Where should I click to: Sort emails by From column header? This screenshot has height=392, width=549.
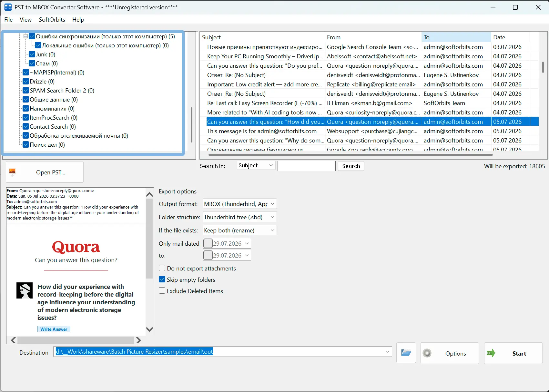point(373,37)
